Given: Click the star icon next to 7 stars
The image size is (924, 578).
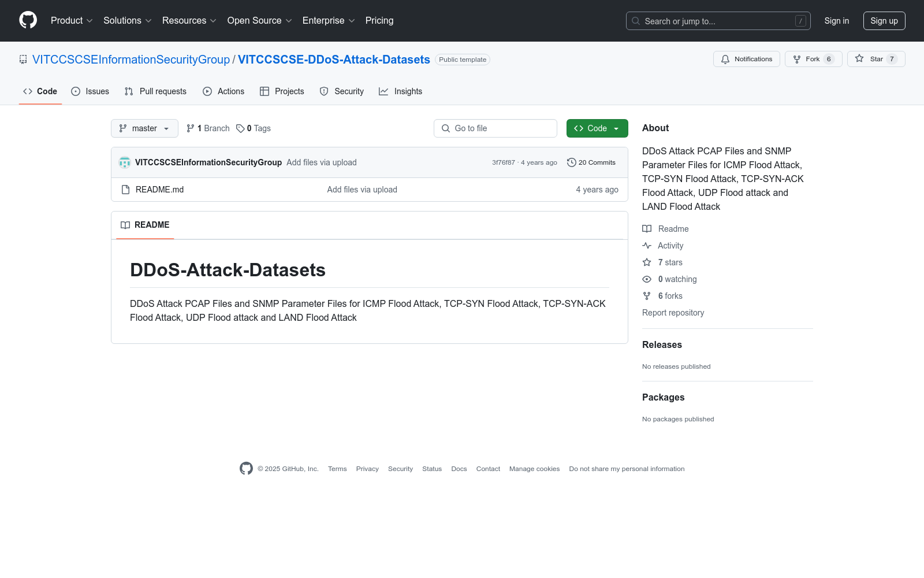Looking at the screenshot, I should (647, 262).
